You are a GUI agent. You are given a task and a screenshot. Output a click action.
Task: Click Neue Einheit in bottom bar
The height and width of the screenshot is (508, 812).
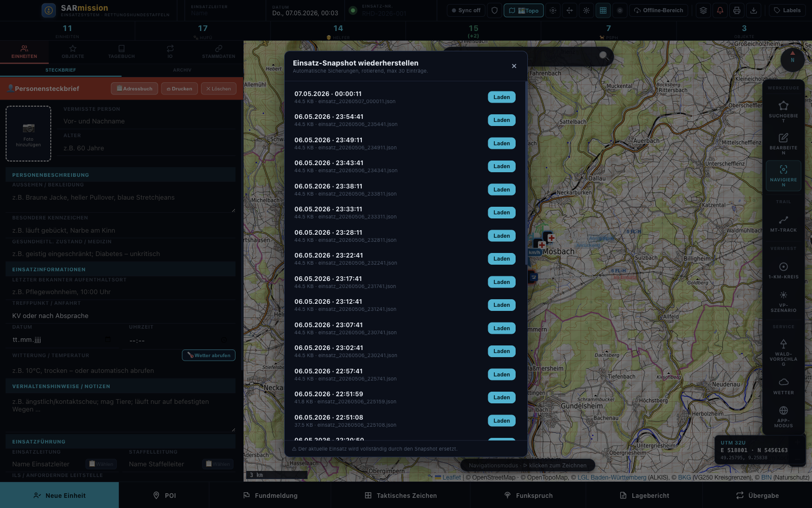pyautogui.click(x=59, y=495)
